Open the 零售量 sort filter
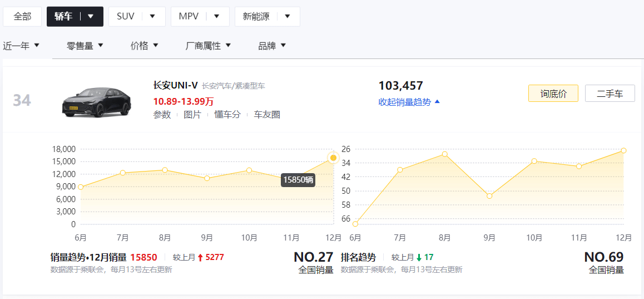The image size is (644, 299). click(x=85, y=46)
